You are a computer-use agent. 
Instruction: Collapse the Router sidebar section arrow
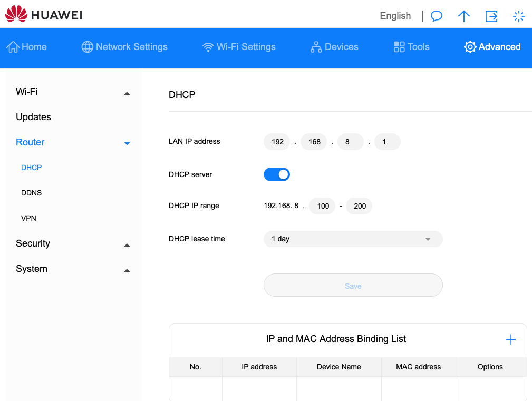(127, 143)
